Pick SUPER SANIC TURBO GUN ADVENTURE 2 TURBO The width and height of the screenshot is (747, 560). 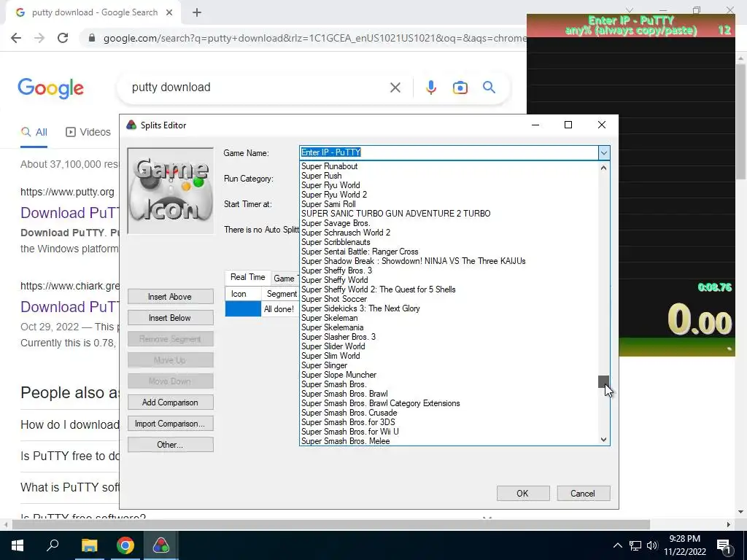click(x=395, y=214)
